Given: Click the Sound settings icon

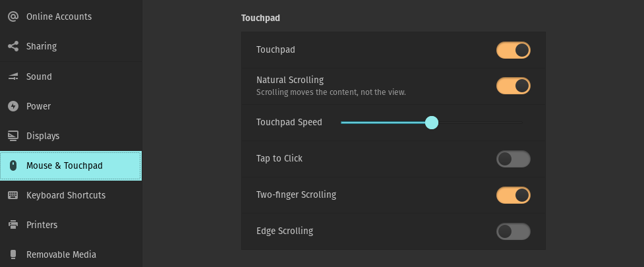Looking at the screenshot, I should 13,76.
